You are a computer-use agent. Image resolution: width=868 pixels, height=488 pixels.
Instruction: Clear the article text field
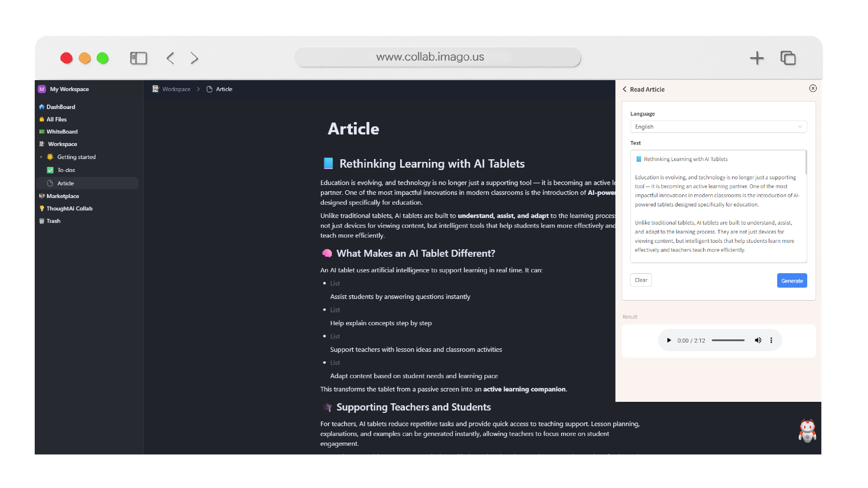tap(641, 280)
